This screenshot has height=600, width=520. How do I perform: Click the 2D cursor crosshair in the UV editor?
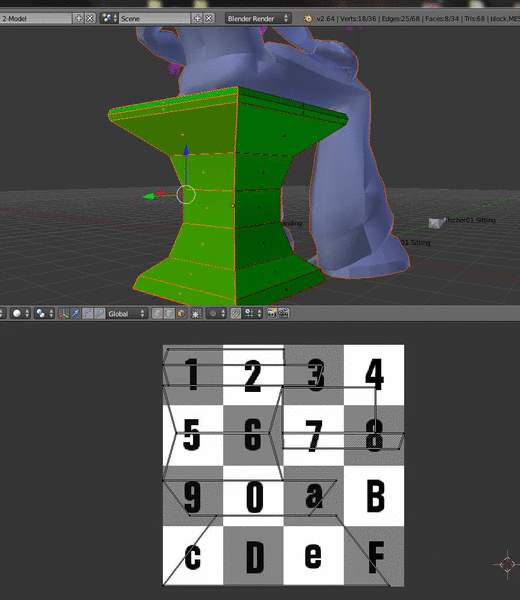pyautogui.click(x=507, y=564)
